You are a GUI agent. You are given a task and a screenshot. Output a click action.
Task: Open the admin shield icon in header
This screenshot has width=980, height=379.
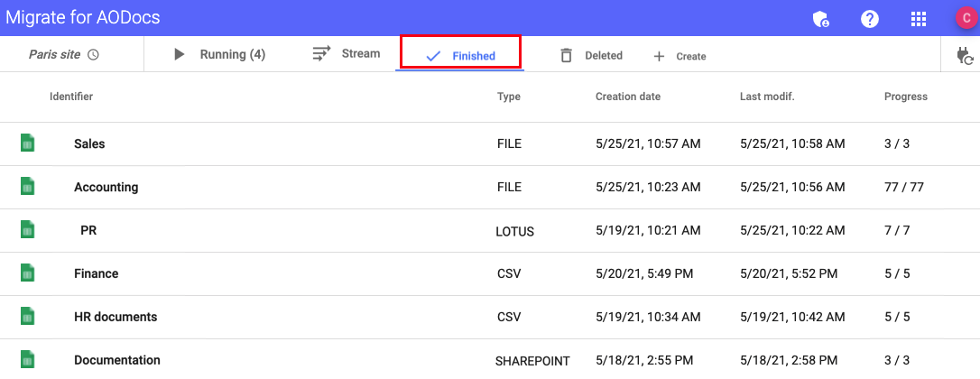point(820,19)
